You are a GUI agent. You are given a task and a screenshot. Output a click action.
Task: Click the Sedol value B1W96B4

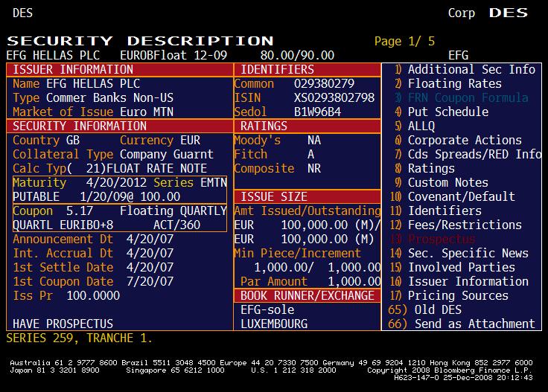click(x=317, y=112)
